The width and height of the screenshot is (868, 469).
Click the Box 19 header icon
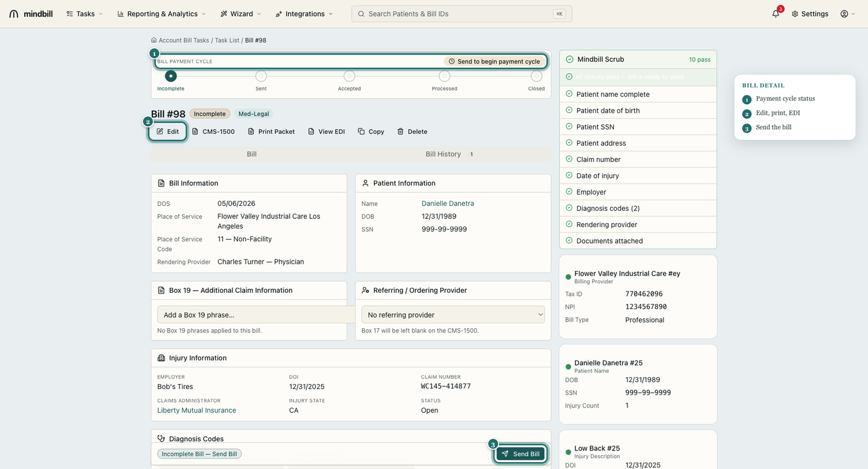click(x=161, y=290)
